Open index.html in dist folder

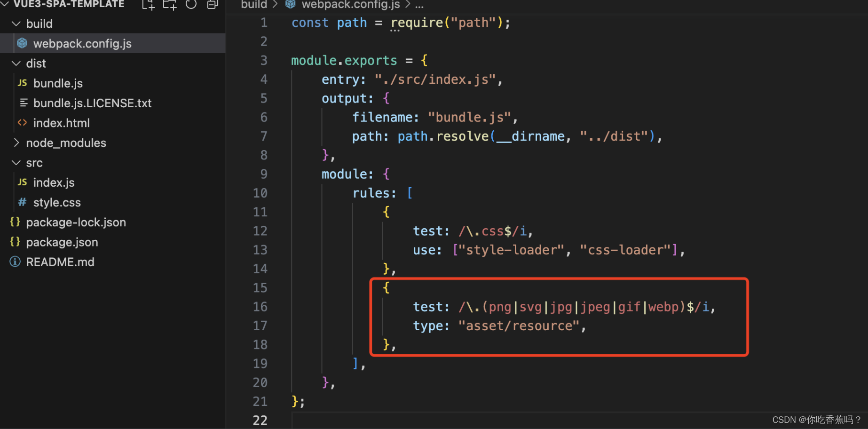coord(113,123)
